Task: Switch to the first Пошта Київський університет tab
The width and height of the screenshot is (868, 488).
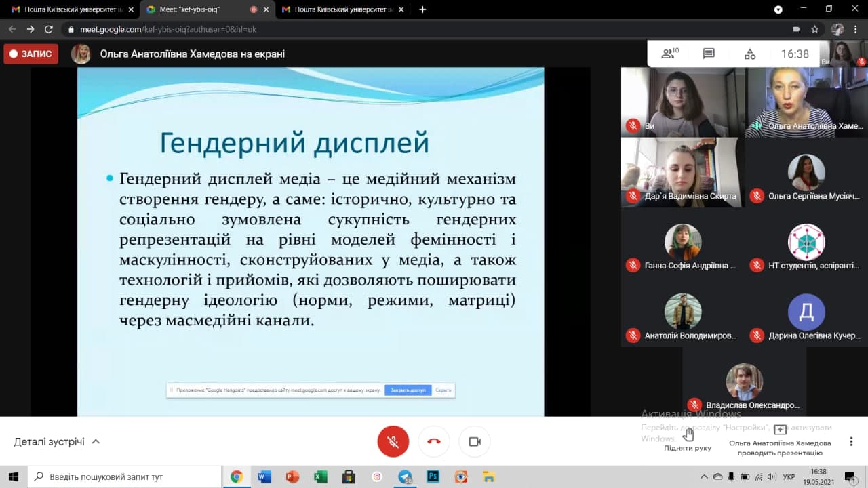Action: 68,9
